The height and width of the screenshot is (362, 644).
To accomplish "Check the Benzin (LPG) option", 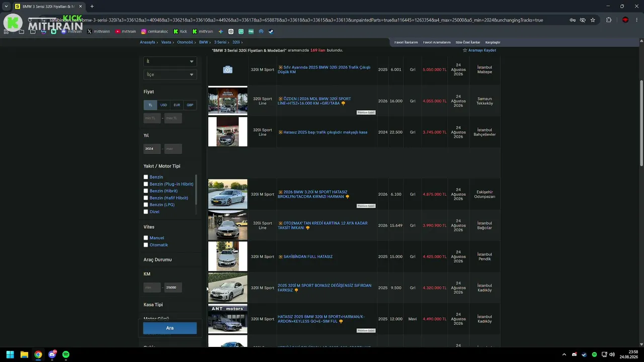I will click(x=146, y=205).
